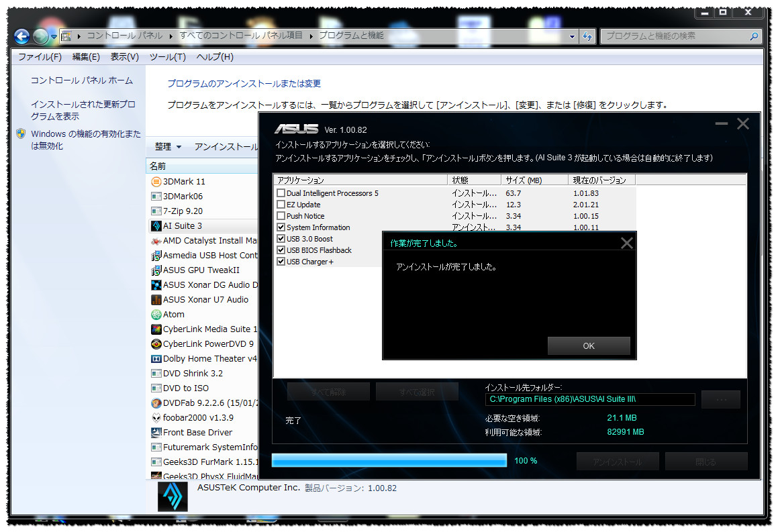Click the ASUS GPU TweakII icon
Viewport: 778px width, 532px height.
click(156, 270)
